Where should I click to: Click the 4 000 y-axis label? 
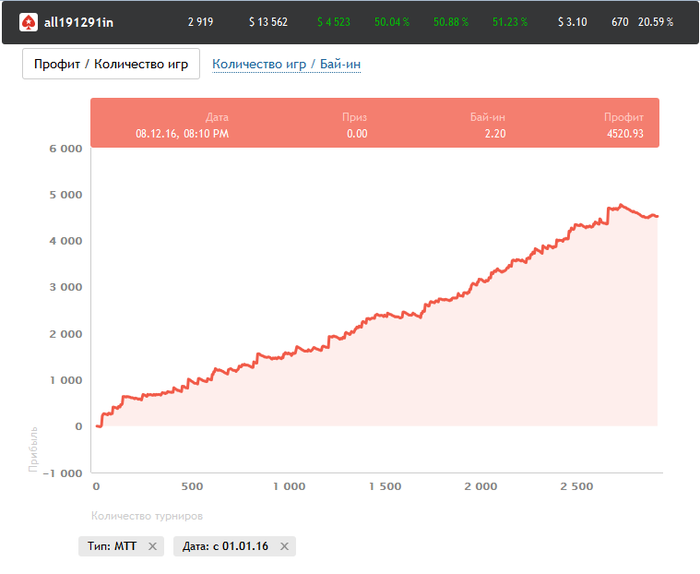66,241
